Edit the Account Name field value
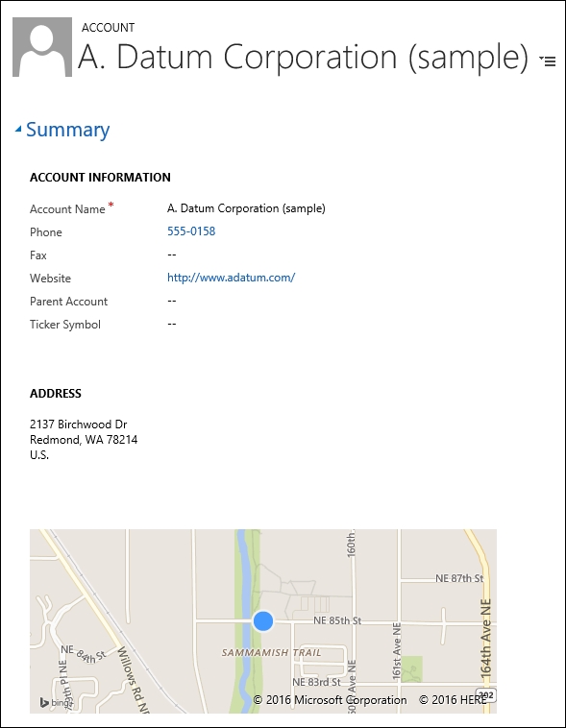The width and height of the screenshot is (566, 728). click(246, 208)
